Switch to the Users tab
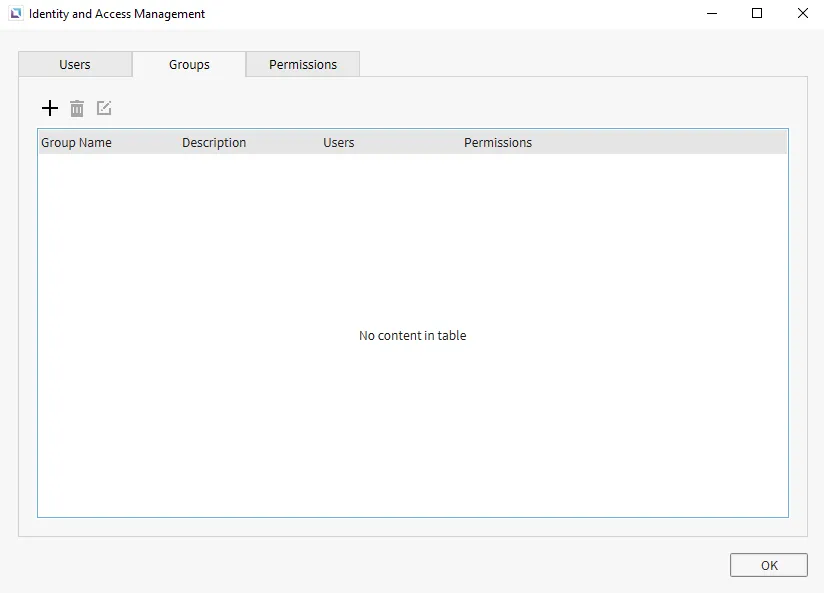The image size is (824, 593). point(75,65)
